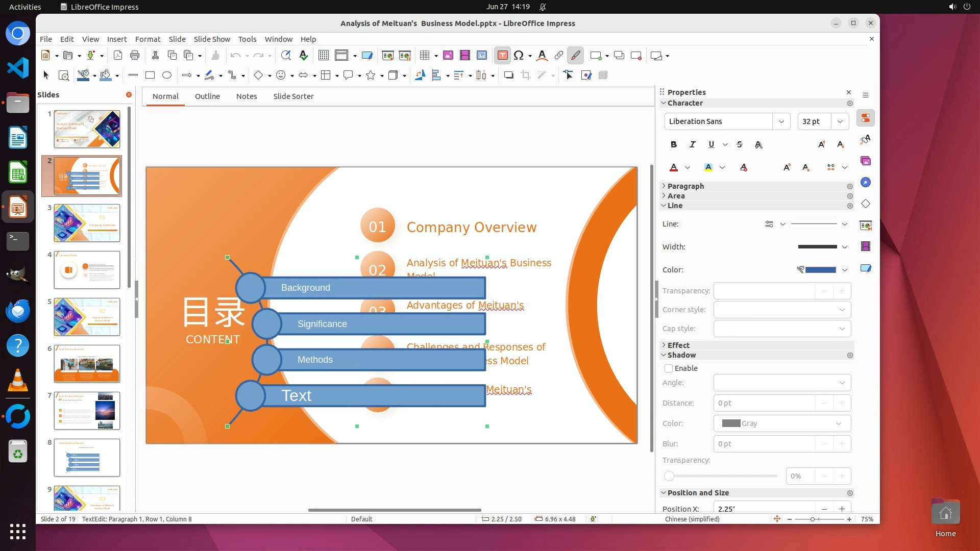Viewport: 980px width, 551px height.
Task: Open the Slide Show menu
Action: click(x=211, y=39)
